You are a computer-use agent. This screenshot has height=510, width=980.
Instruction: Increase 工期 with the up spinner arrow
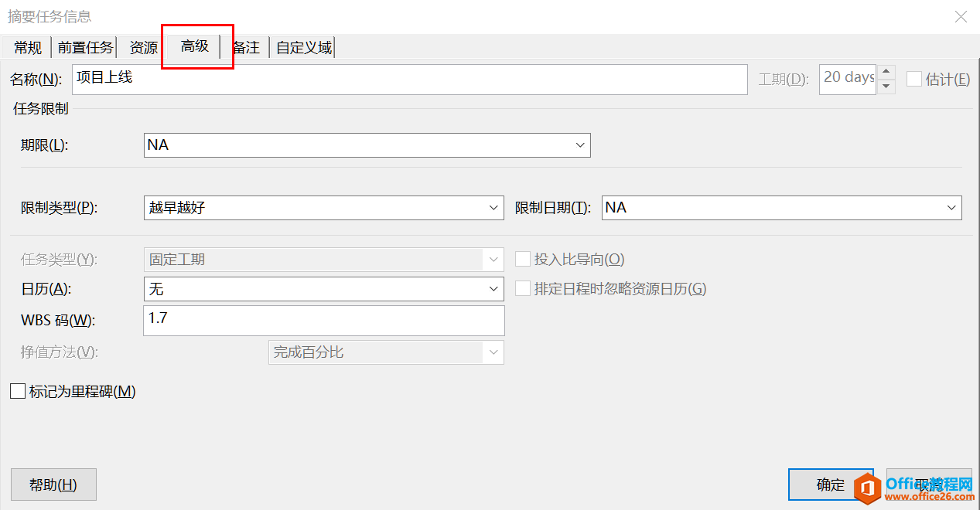pos(887,72)
